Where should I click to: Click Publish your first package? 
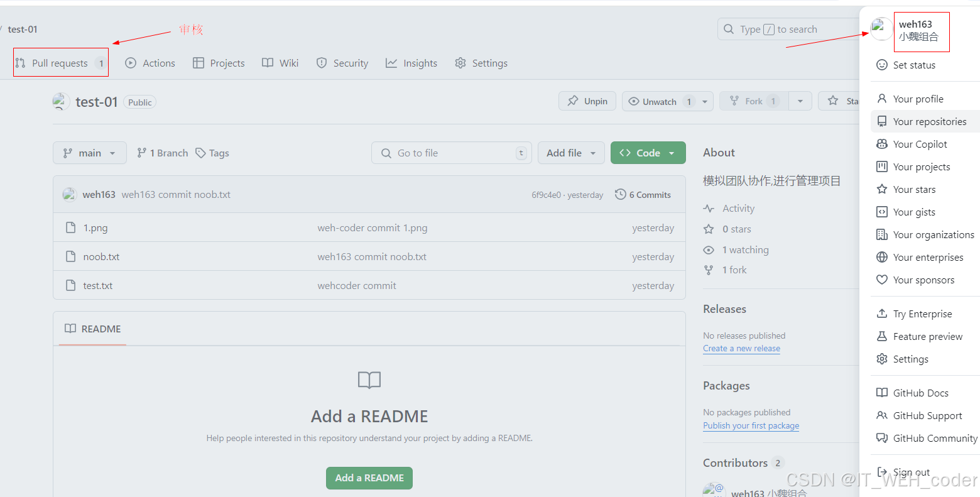point(751,425)
